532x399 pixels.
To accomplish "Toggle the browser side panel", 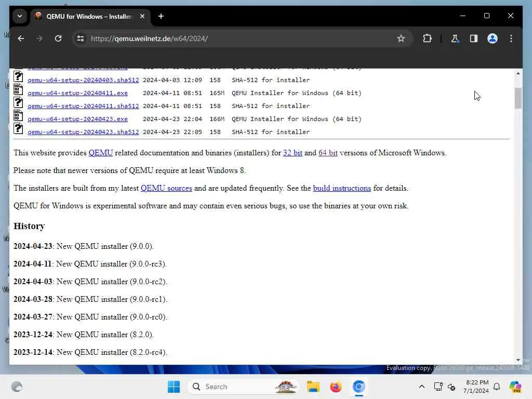I will pyautogui.click(x=474, y=38).
